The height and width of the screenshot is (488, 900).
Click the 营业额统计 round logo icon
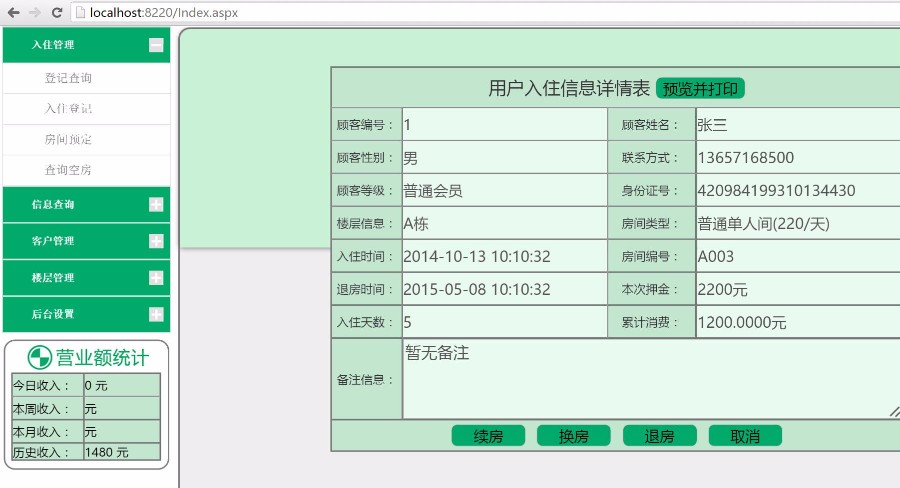[39, 358]
